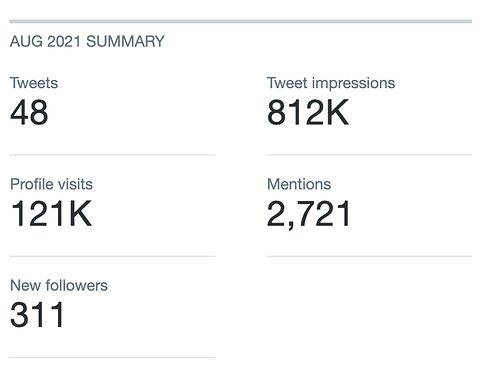Screen dimensions: 489x375
Task: Click the divider below Profile visits 121K
Action: click(112, 256)
